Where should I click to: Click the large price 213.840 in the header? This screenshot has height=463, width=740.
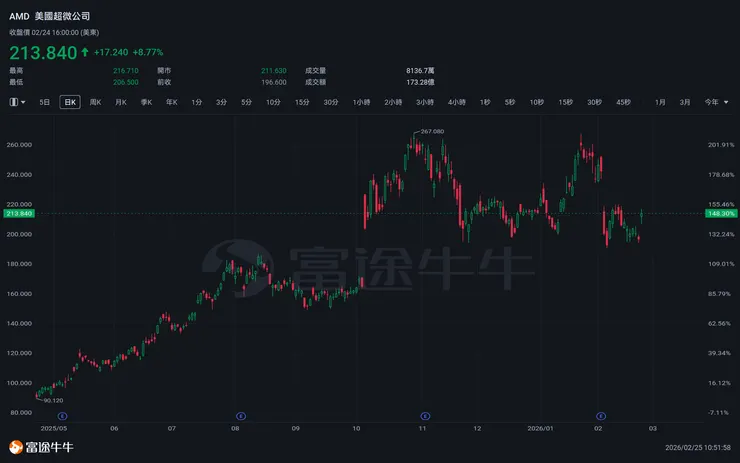(x=43, y=52)
